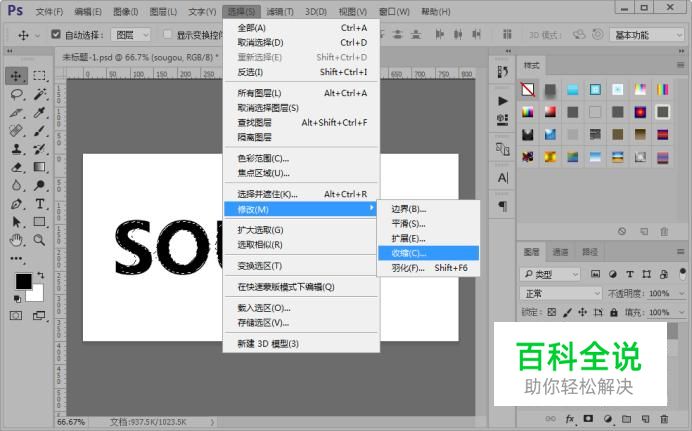Viewport: 692px width, 431px height.
Task: Uncheck the 自动选择 checkbox
Action: 56,34
